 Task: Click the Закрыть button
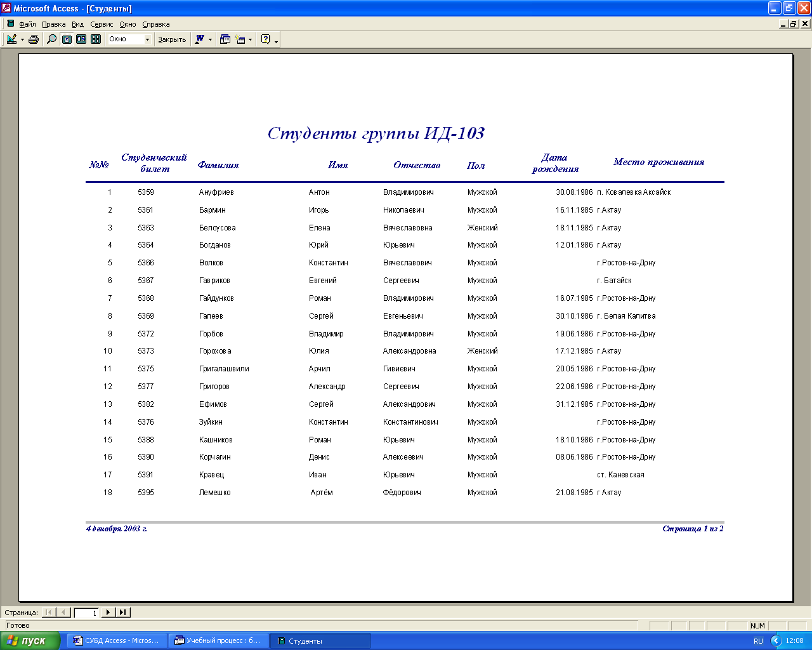[172, 39]
